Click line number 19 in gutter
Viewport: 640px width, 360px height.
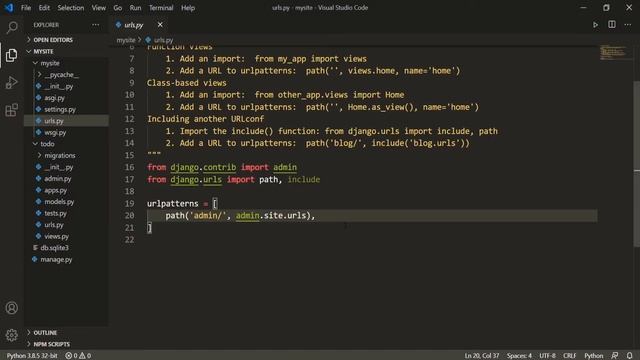[x=129, y=203]
